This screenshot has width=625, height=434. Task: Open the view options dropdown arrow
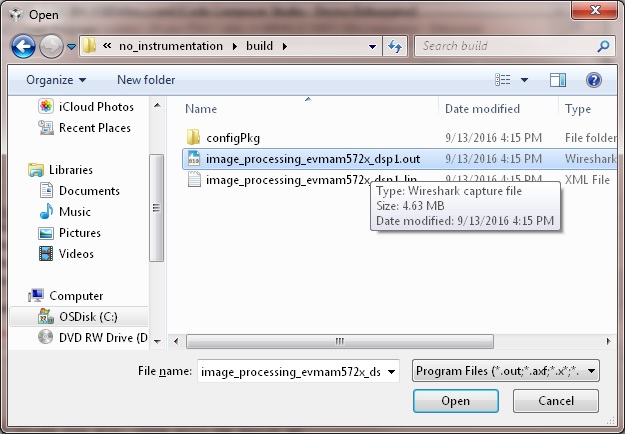527,80
